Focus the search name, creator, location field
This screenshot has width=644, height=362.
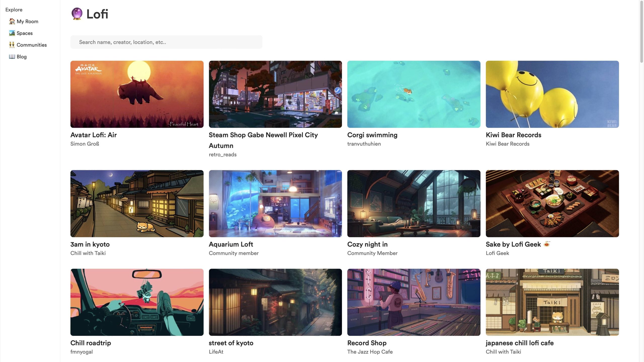[x=166, y=42]
